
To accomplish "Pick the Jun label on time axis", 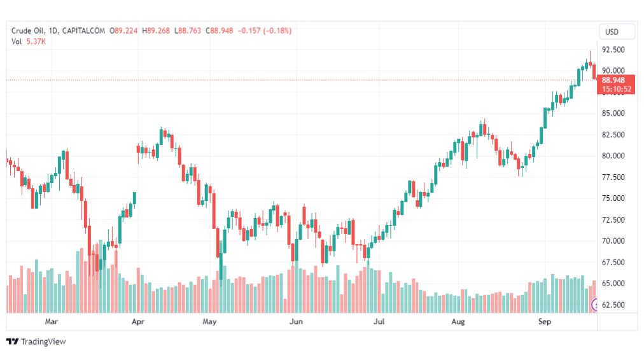I will pos(295,322).
